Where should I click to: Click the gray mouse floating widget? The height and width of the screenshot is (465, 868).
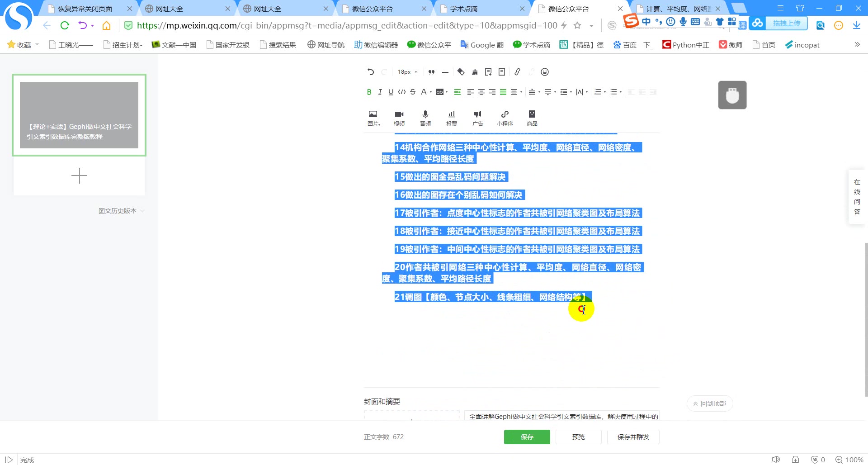732,95
